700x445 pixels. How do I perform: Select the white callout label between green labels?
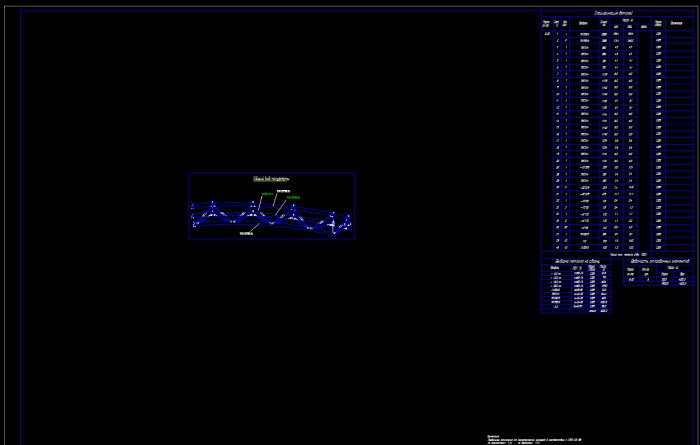(283, 191)
